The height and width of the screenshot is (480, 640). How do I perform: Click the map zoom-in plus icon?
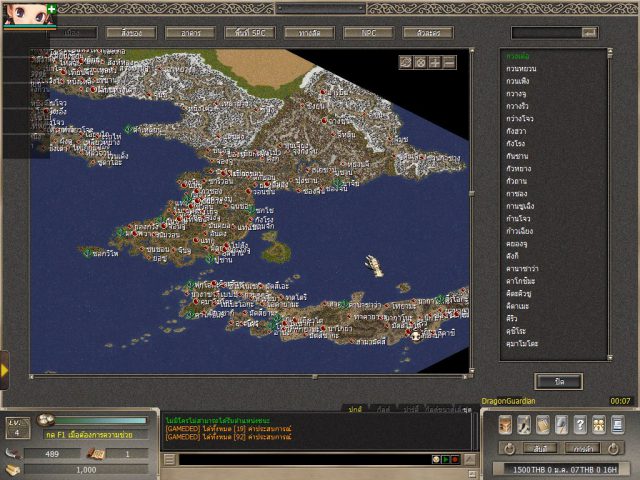point(435,62)
